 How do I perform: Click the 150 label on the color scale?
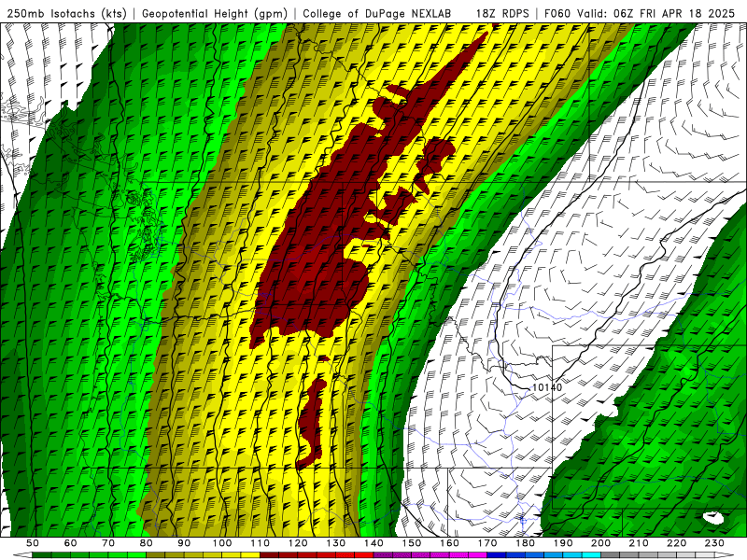pyautogui.click(x=412, y=543)
